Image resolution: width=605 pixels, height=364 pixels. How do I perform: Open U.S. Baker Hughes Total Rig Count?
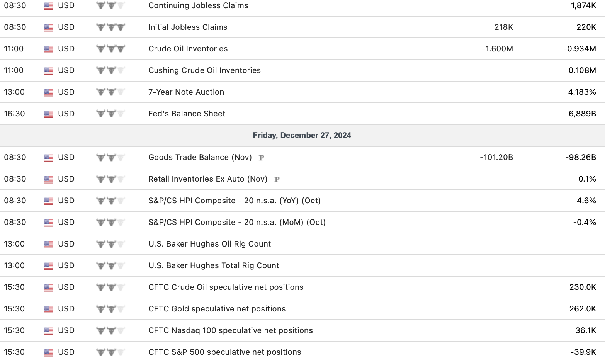[x=214, y=265]
